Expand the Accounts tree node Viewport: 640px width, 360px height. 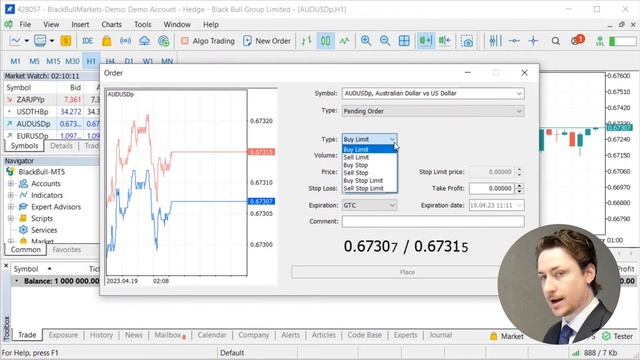tap(11, 184)
